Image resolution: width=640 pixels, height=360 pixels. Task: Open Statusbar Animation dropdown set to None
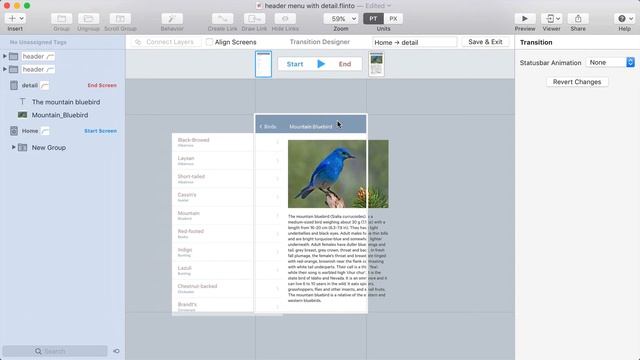tap(610, 62)
